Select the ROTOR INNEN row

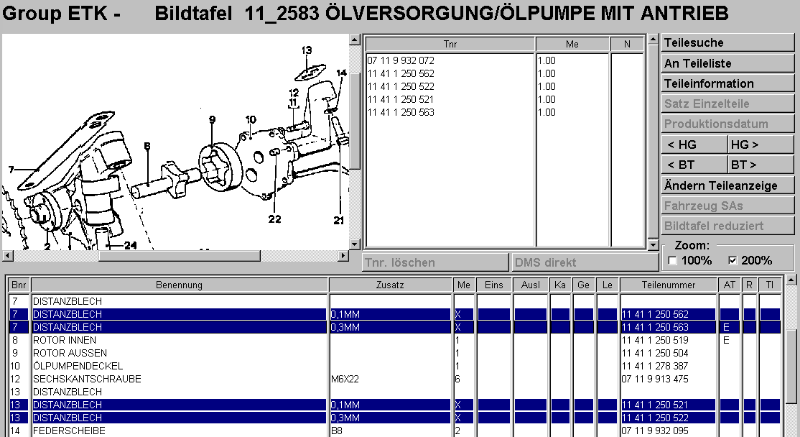pyautogui.click(x=180, y=340)
